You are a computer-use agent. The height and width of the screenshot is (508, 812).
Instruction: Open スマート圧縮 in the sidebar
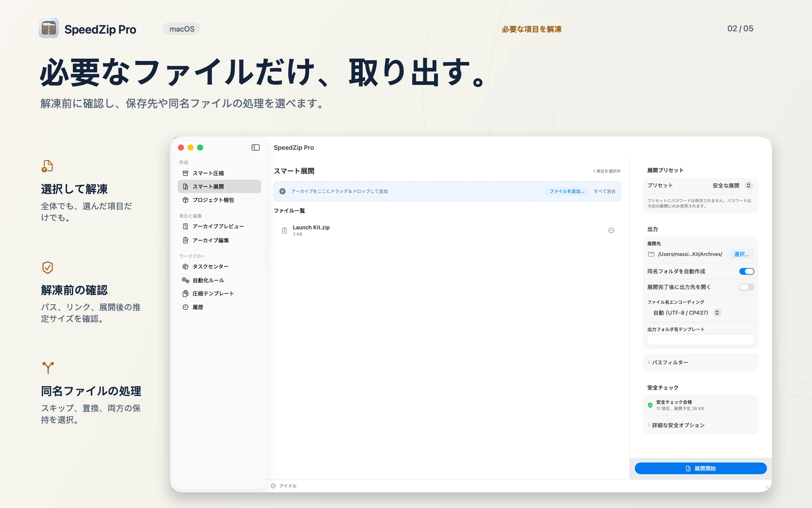coord(219,173)
